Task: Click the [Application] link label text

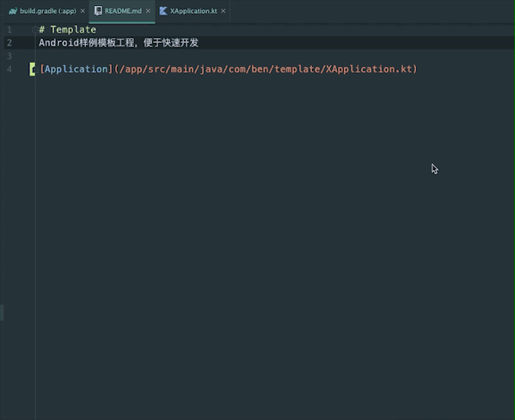Action: pyautogui.click(x=77, y=69)
